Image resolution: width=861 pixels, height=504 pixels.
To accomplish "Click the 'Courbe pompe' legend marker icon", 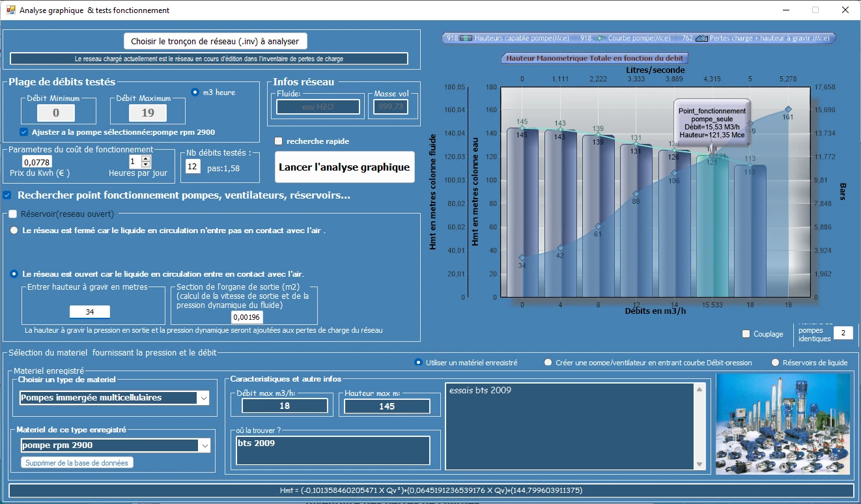I will (600, 38).
